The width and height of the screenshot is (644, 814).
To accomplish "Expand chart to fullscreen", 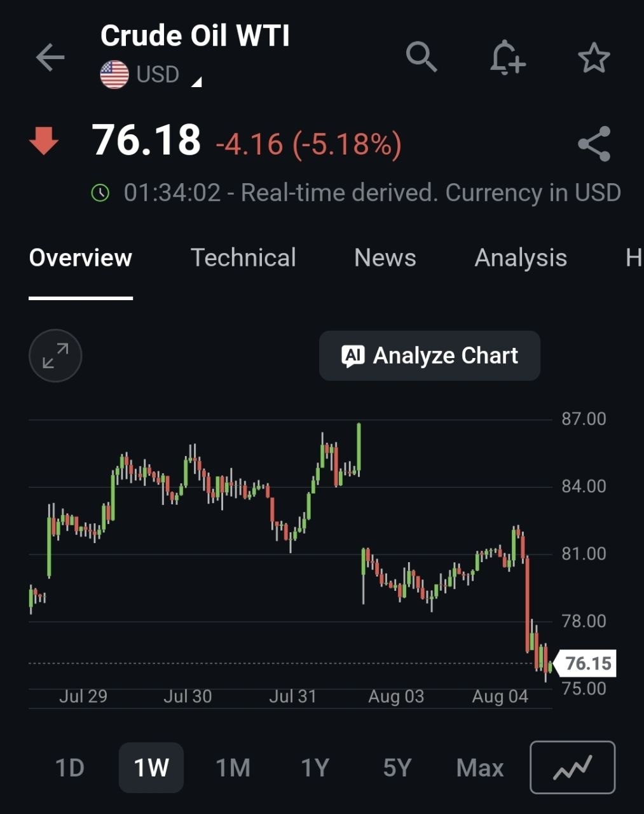I will click(x=55, y=355).
